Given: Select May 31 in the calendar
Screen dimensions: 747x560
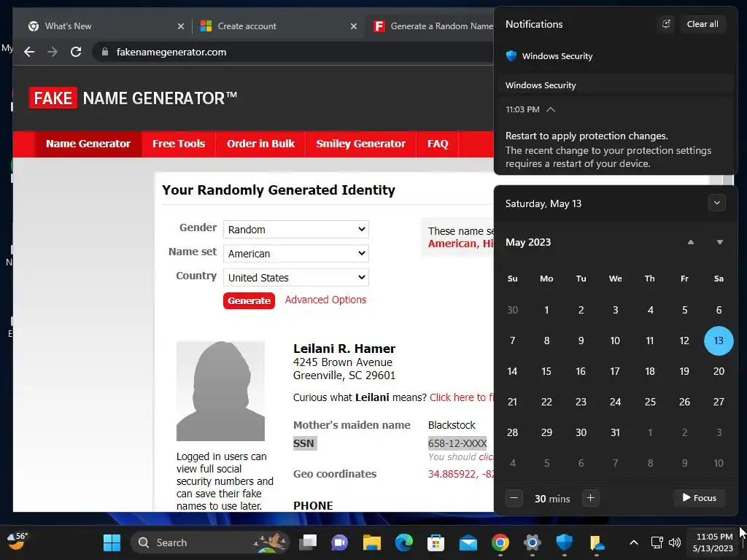Looking at the screenshot, I should click(615, 433).
